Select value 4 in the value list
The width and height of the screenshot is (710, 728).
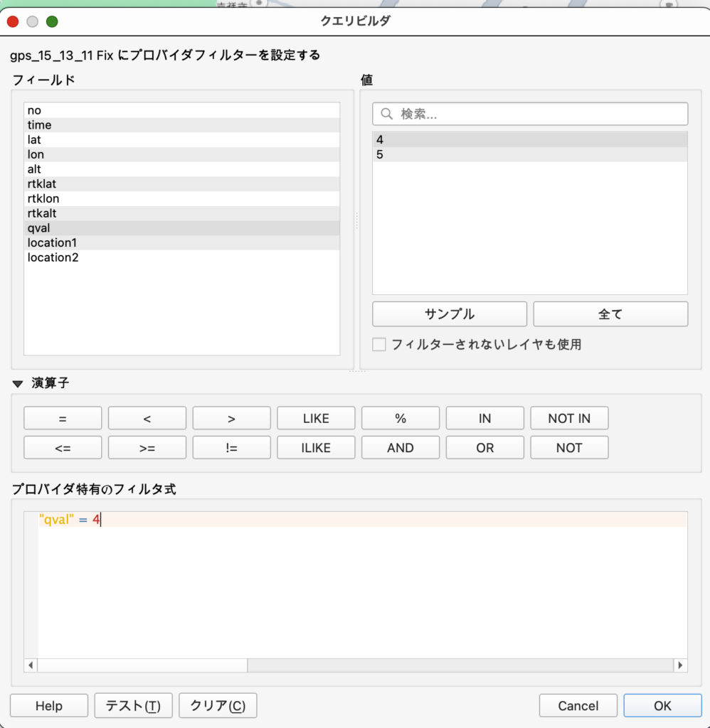click(x=530, y=140)
